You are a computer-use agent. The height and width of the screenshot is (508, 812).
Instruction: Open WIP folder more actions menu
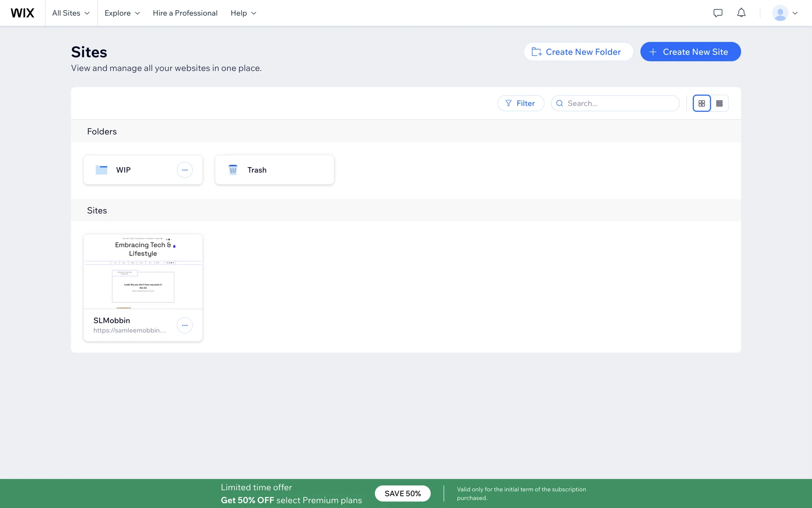click(x=184, y=170)
